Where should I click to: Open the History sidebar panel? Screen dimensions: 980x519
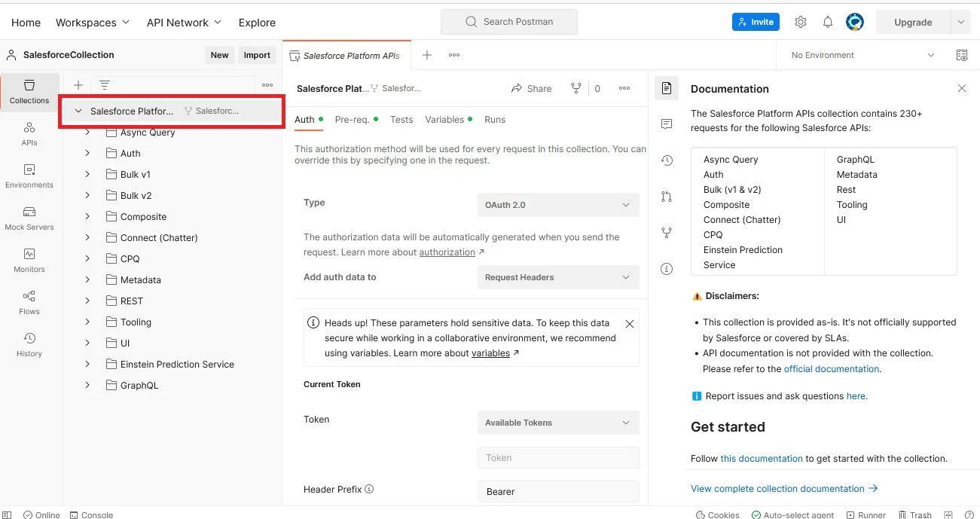29,344
